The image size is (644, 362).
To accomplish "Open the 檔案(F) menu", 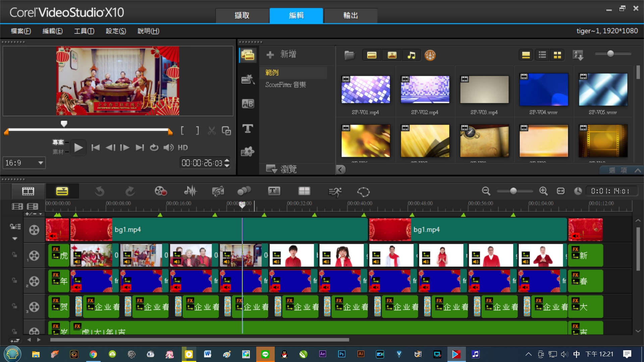I will (x=21, y=31).
